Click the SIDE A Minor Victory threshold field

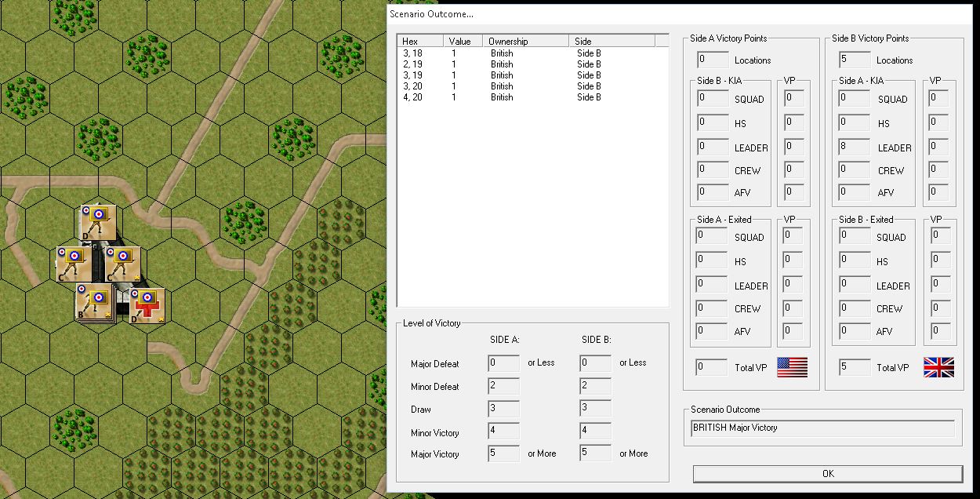504,432
